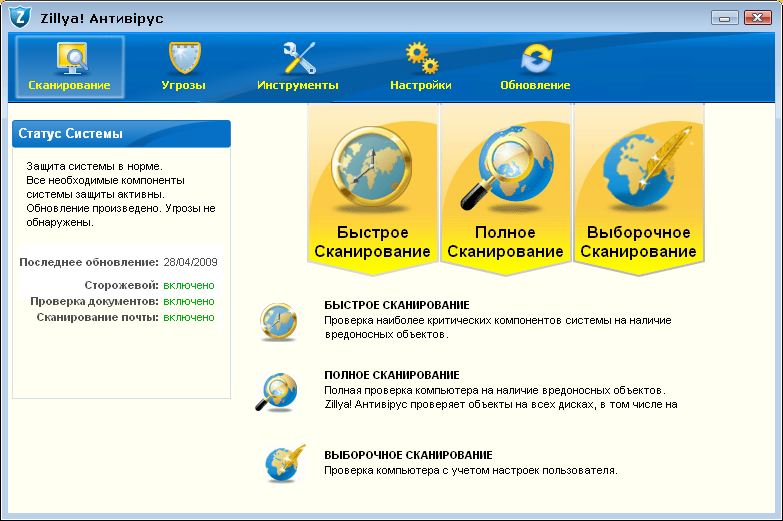Image resolution: width=783 pixels, height=521 pixels.
Task: Click the small full scan magnifier icon
Action: coord(277,392)
